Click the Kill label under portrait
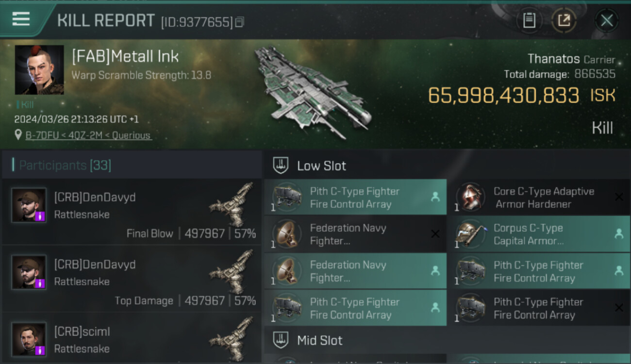The image size is (631, 364). pyautogui.click(x=27, y=104)
